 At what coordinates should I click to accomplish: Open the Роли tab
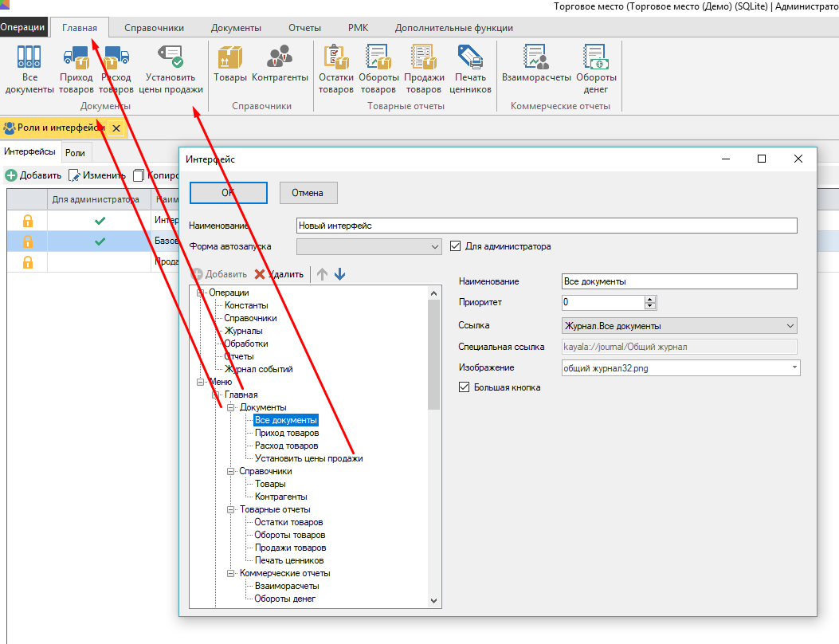(76, 152)
